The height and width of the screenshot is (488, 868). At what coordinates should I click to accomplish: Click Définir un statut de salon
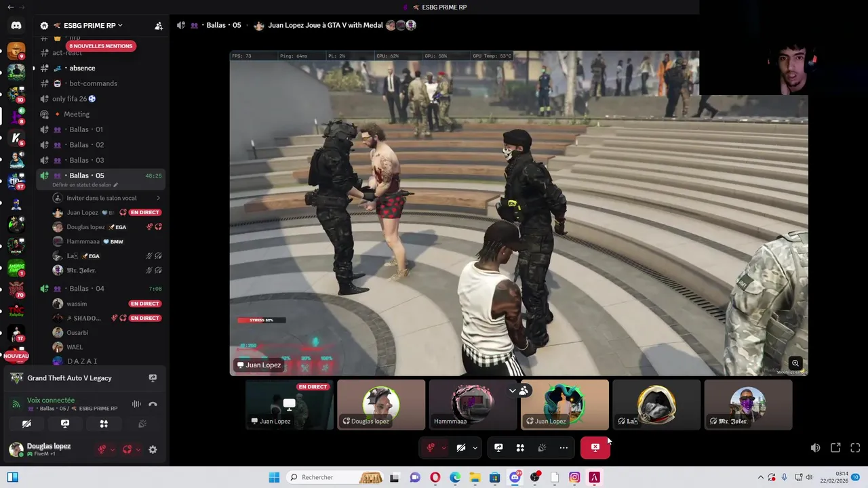click(85, 184)
